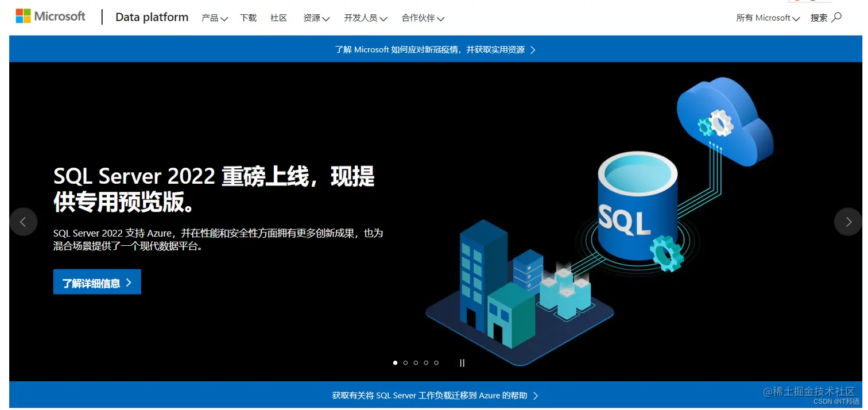Screen dimensions: 868x410
Task: Expand the 开发人员 dropdown
Action: click(x=365, y=18)
